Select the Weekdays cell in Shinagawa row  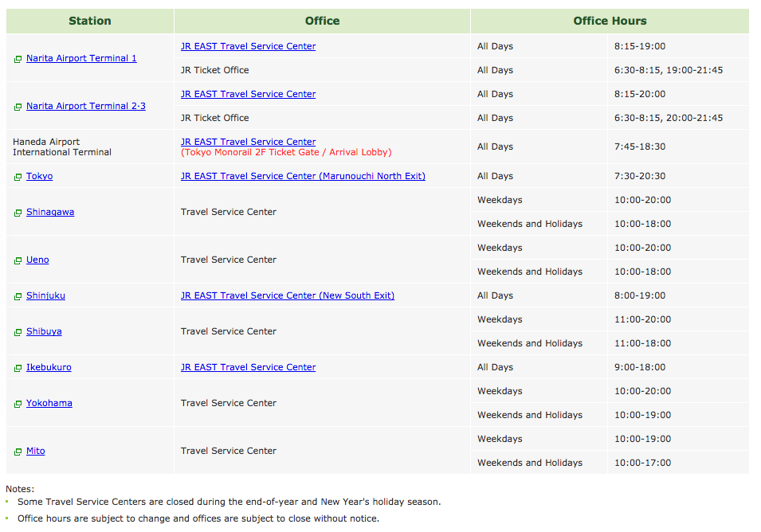point(539,200)
